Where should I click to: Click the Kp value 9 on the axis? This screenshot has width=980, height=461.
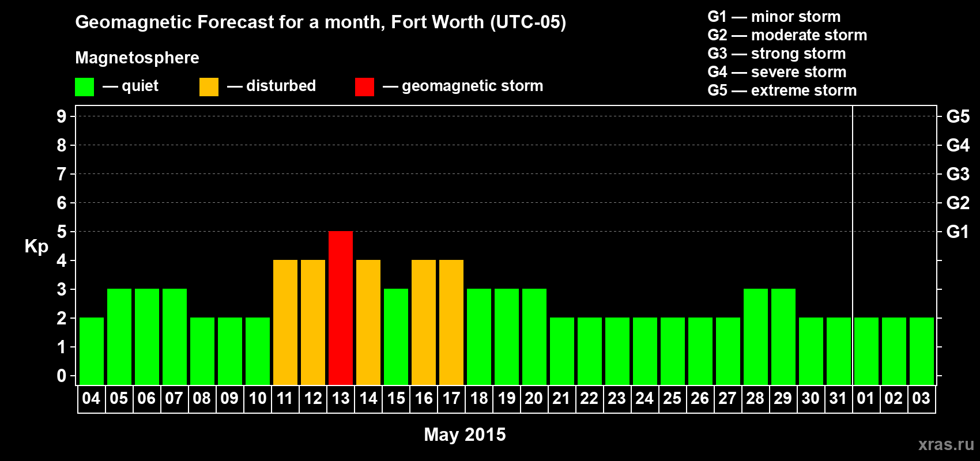[62, 116]
